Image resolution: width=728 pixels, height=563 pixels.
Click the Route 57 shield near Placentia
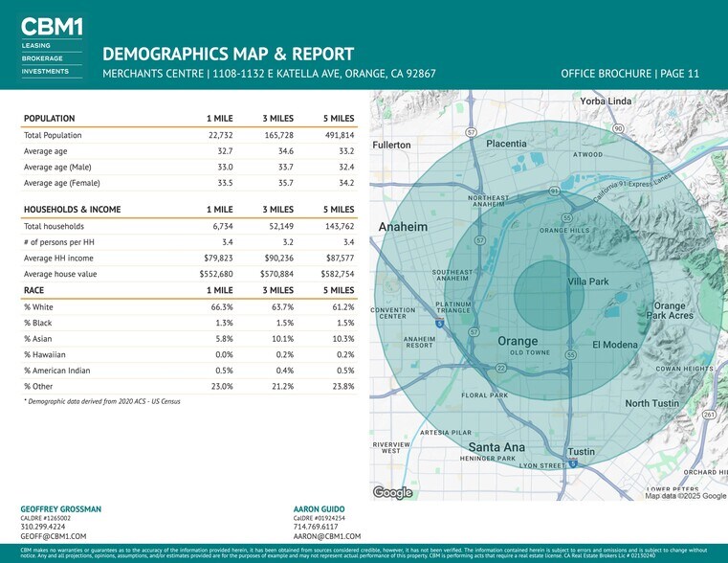coord(472,131)
